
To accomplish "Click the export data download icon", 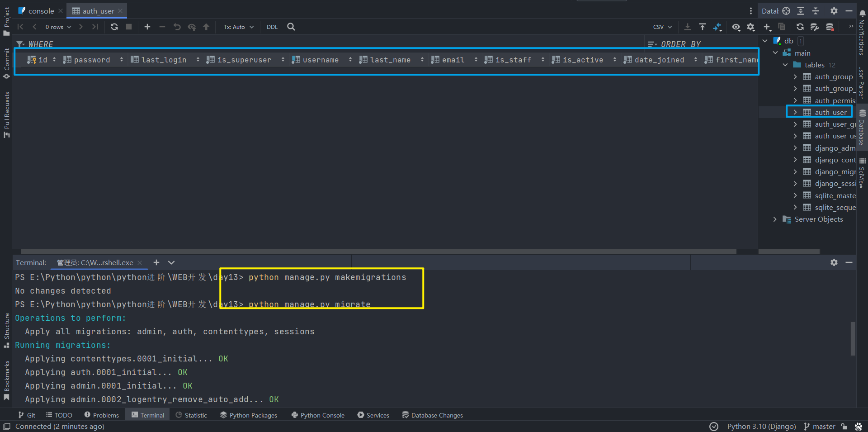I will click(x=688, y=27).
